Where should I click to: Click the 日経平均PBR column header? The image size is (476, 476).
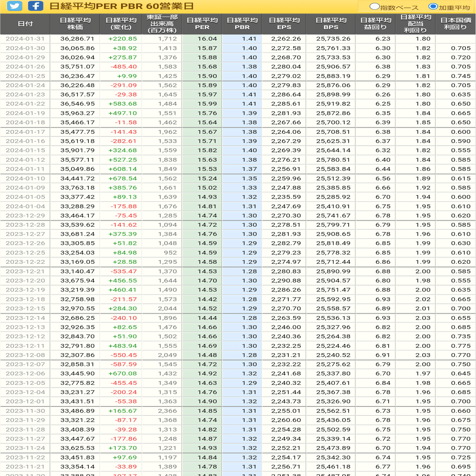coord(242,24)
